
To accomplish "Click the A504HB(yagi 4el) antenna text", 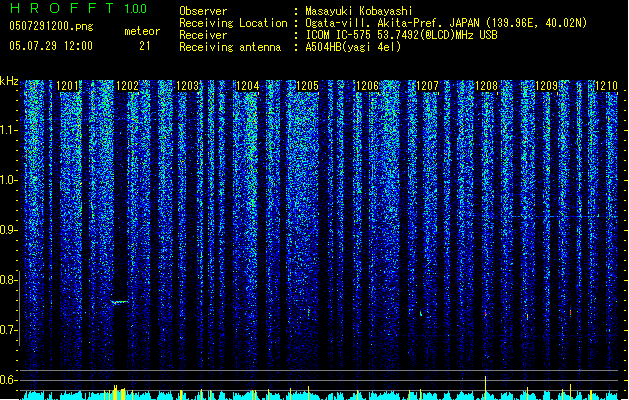I will click(x=353, y=47).
